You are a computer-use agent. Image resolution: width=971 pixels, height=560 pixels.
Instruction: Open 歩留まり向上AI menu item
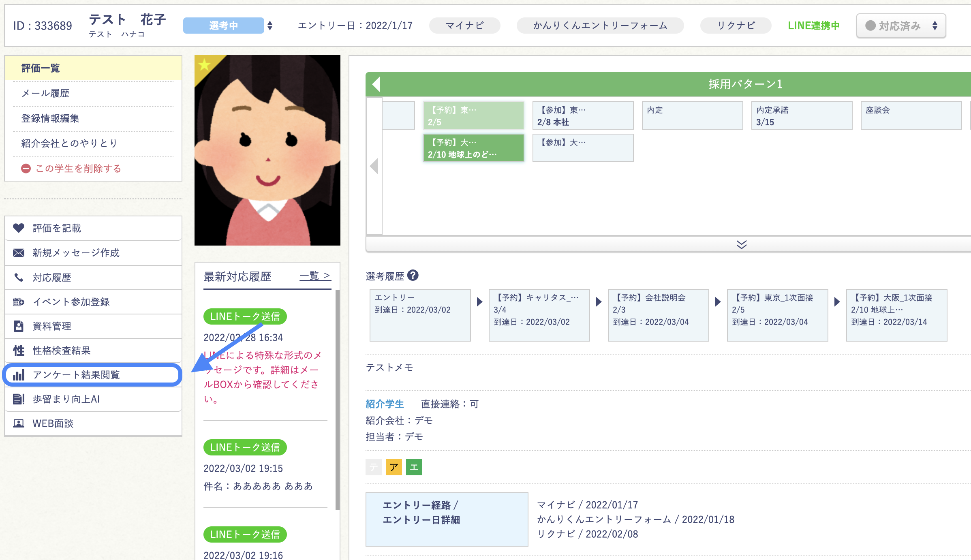(x=93, y=399)
